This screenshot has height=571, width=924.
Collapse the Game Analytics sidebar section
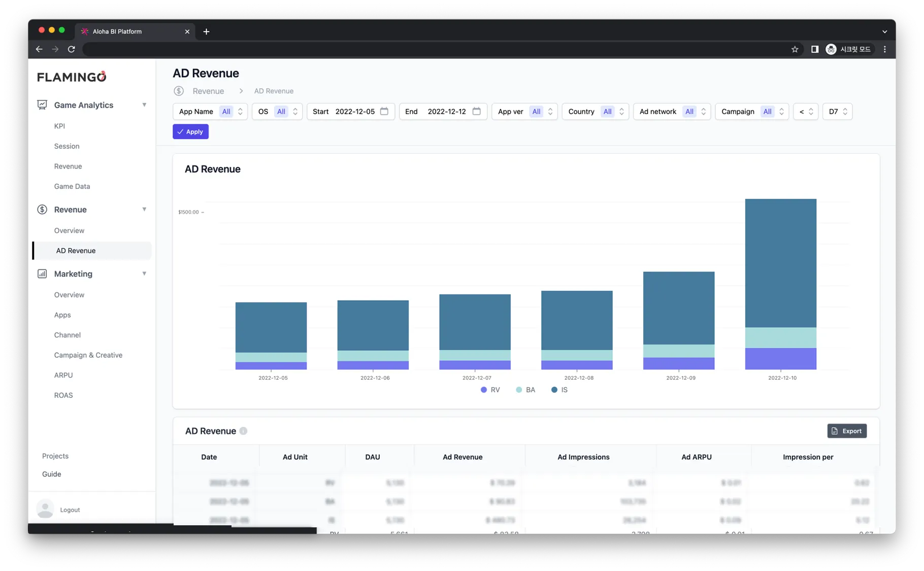click(144, 105)
